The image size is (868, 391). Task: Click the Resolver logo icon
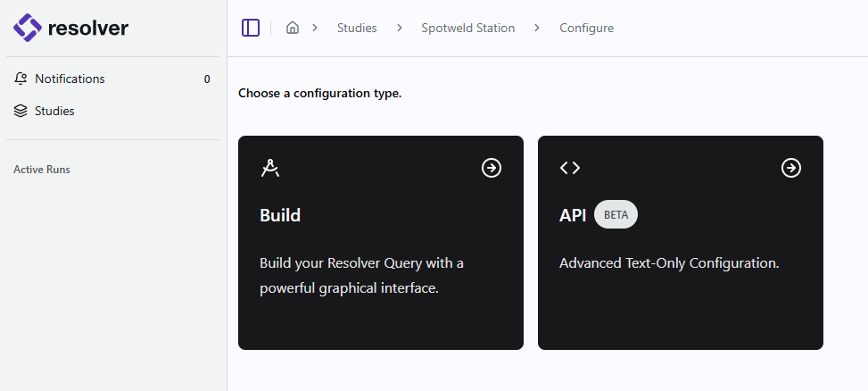28,28
